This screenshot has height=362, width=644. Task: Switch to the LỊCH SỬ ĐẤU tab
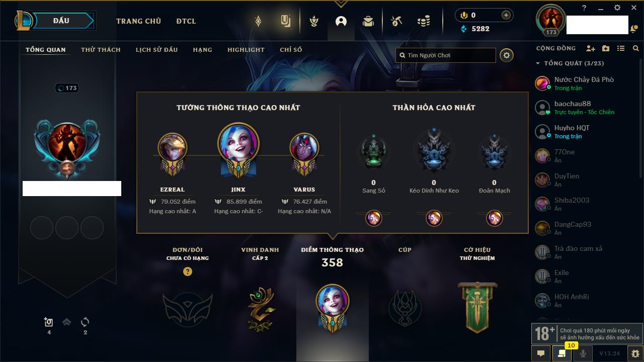click(156, 50)
